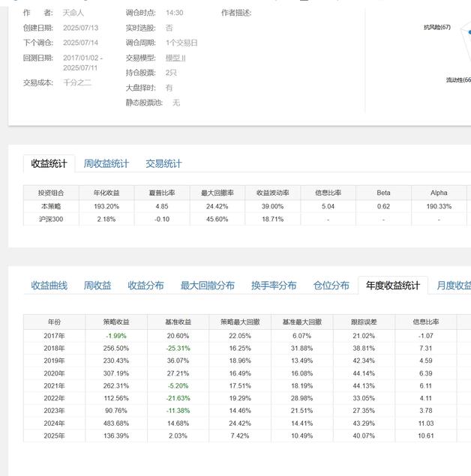Image resolution: width=471 pixels, height=476 pixels.
Task: Select the 年度收益统计 tab
Action: pyautogui.click(x=393, y=286)
